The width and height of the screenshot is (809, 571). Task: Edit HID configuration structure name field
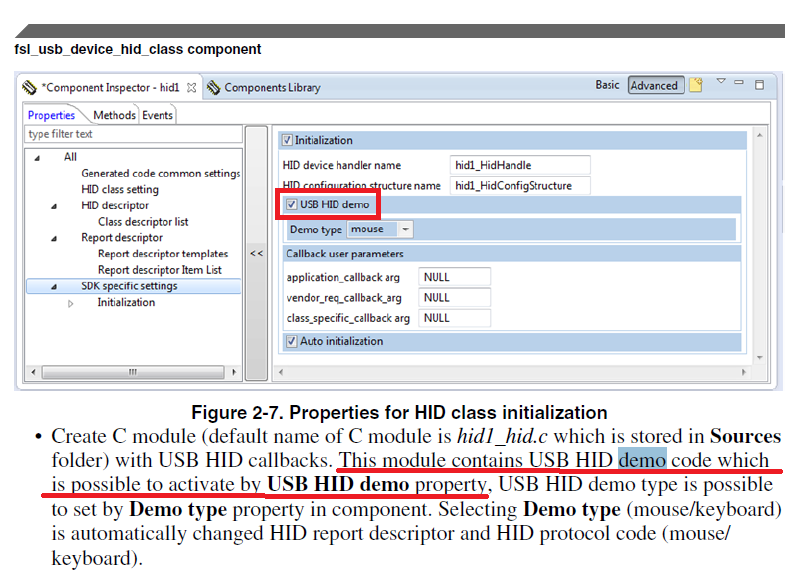(520, 186)
